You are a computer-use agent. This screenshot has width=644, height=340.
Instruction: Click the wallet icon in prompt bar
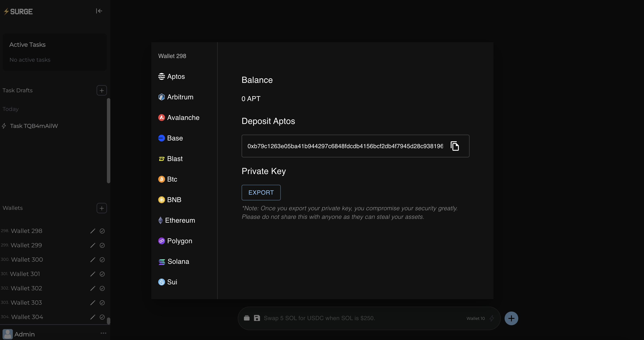pyautogui.click(x=247, y=318)
